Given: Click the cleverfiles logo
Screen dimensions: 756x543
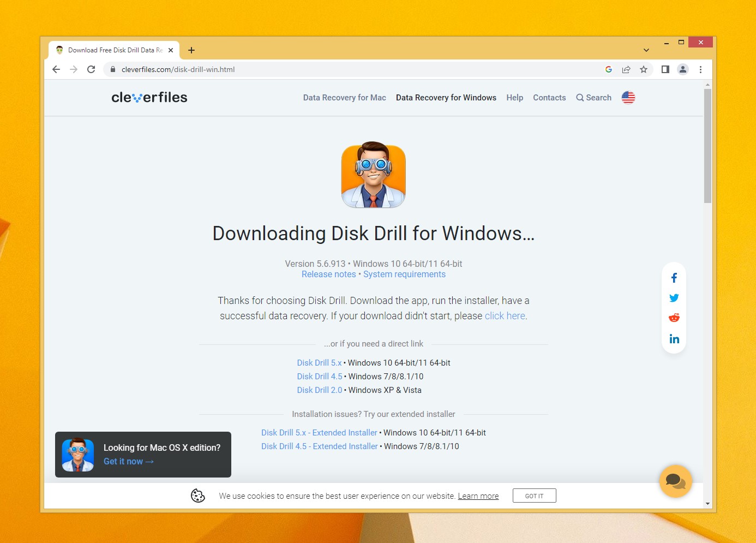Looking at the screenshot, I should [x=149, y=98].
